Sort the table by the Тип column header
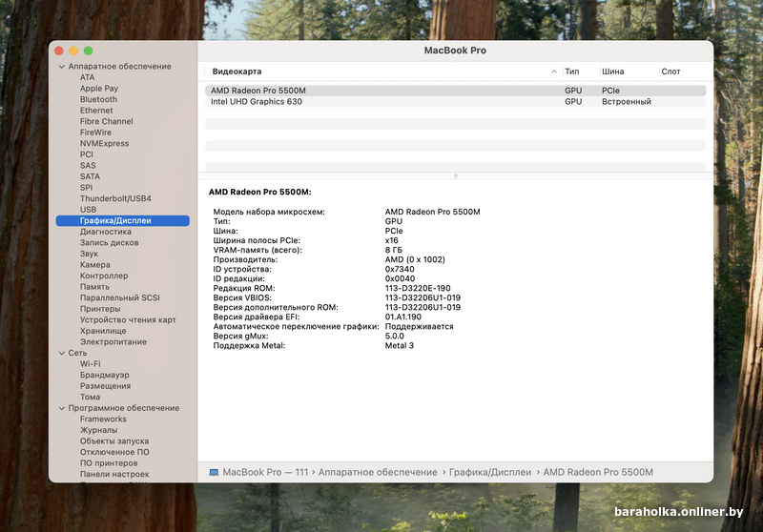 [572, 72]
